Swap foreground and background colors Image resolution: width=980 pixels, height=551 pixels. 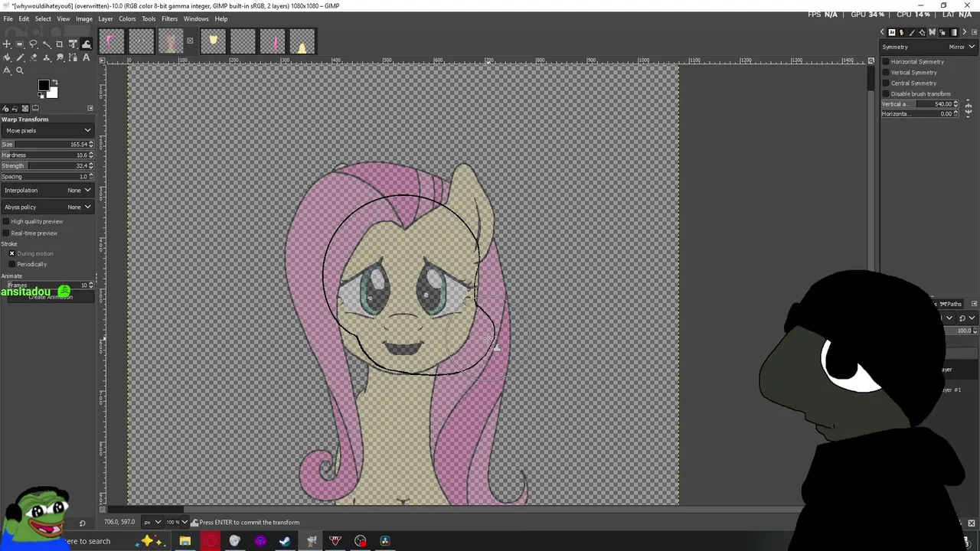point(55,82)
